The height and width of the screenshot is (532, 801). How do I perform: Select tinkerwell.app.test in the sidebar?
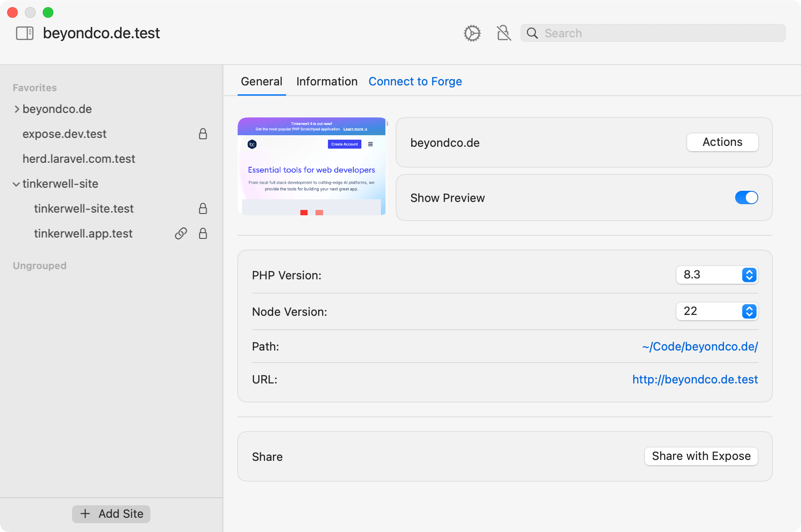83,234
